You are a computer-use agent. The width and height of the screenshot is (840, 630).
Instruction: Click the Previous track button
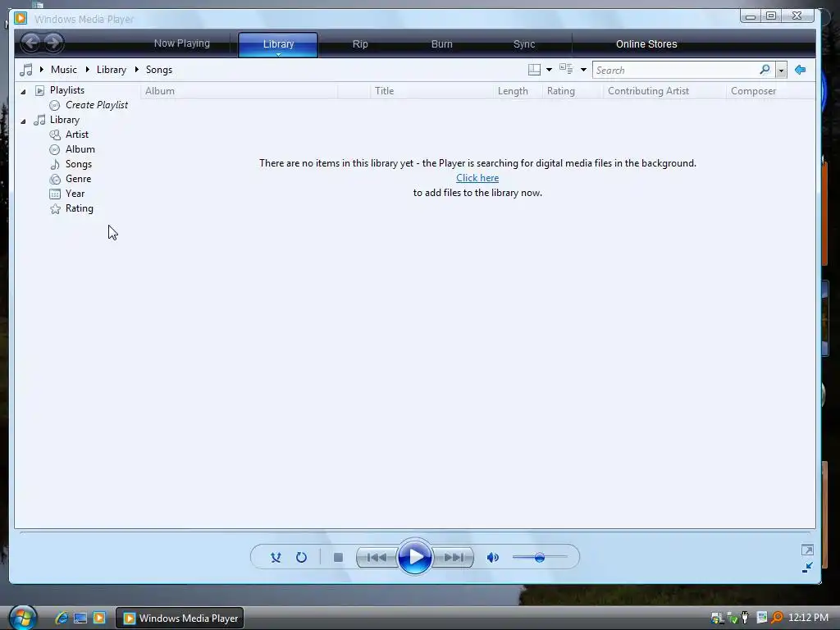(x=377, y=558)
